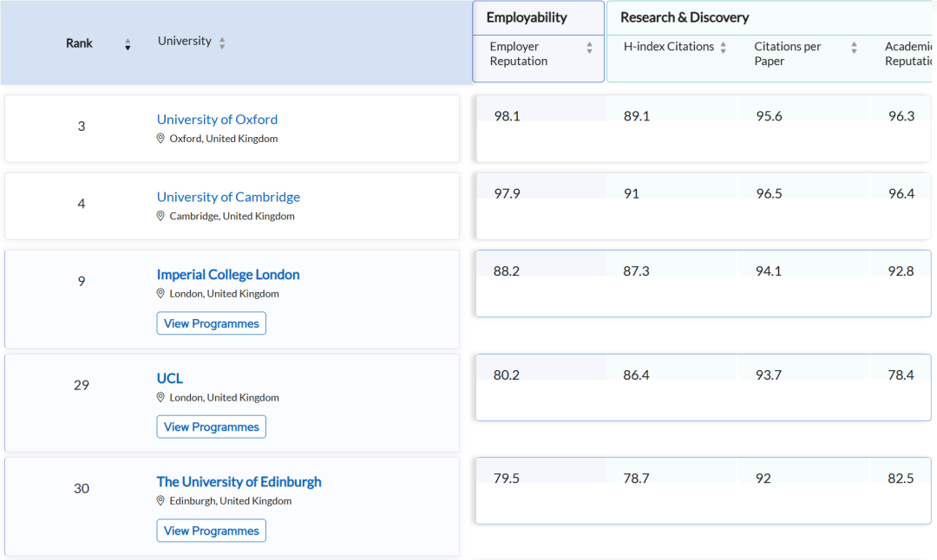Open Imperial College London link
937x560 pixels.
pos(228,275)
